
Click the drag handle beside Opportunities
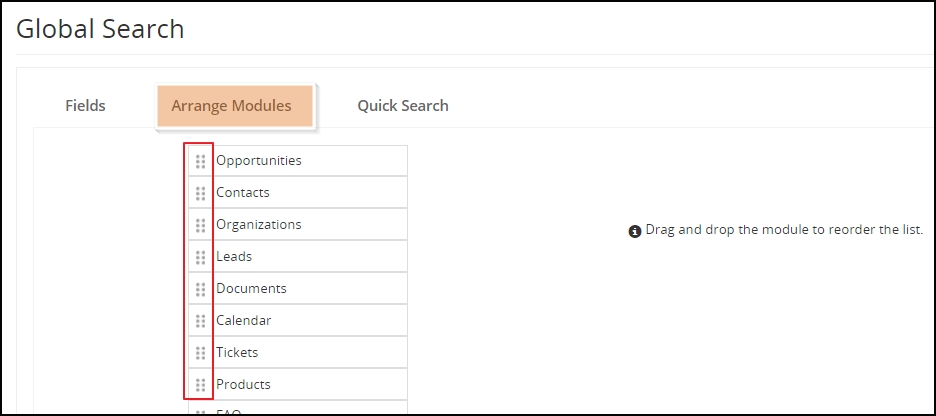201,161
